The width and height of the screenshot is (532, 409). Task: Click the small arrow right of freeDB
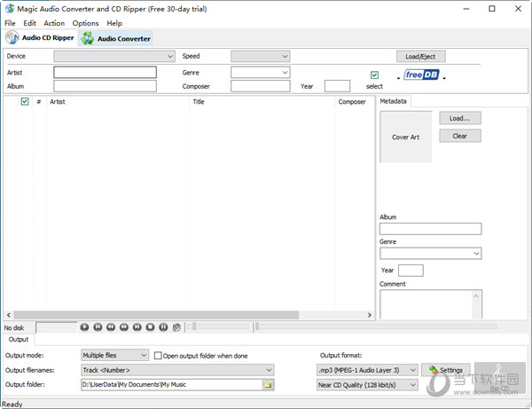point(444,78)
